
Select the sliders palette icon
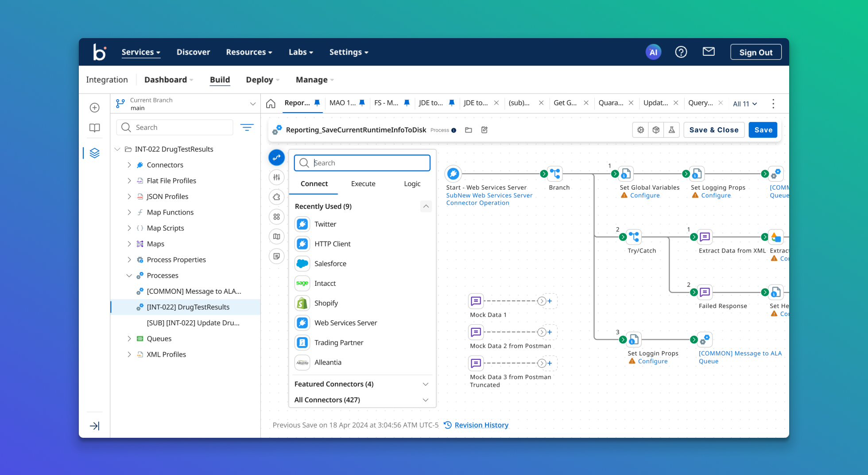click(276, 177)
